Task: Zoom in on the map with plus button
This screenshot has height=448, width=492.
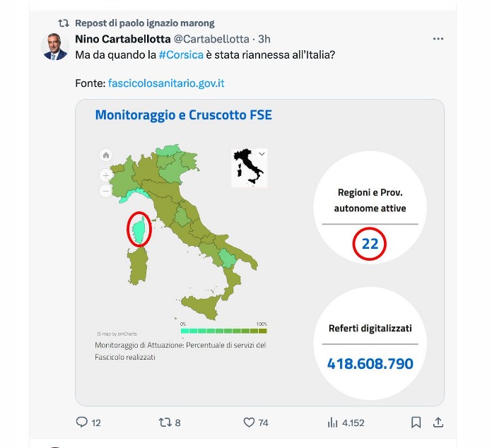Action: tap(106, 175)
